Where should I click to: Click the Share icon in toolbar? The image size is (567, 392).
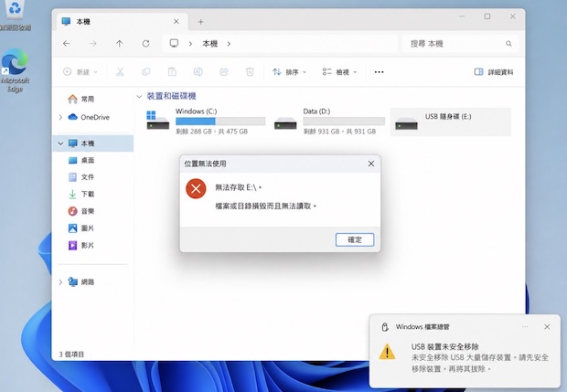(x=224, y=72)
